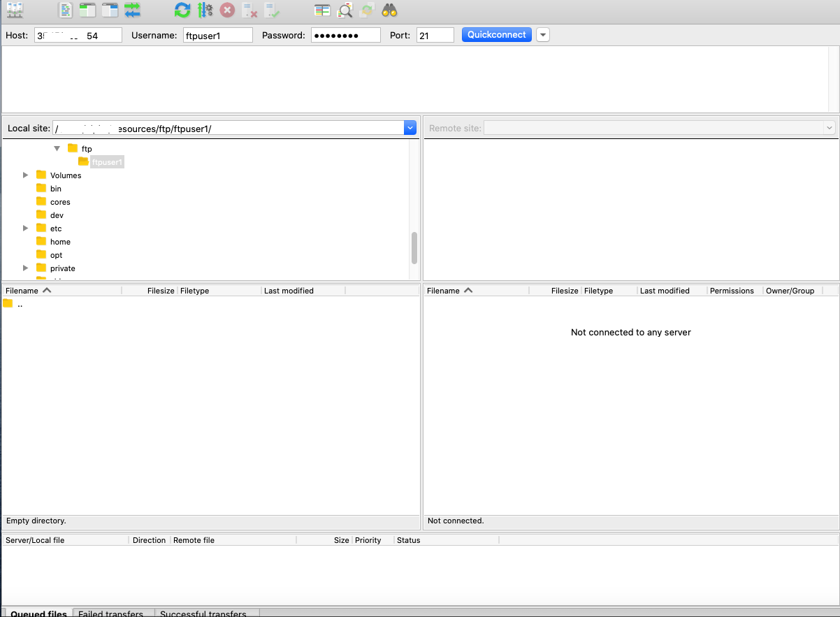Open the Quickconnect history dropdown arrow
Image resolution: width=840 pixels, height=617 pixels.
(543, 35)
